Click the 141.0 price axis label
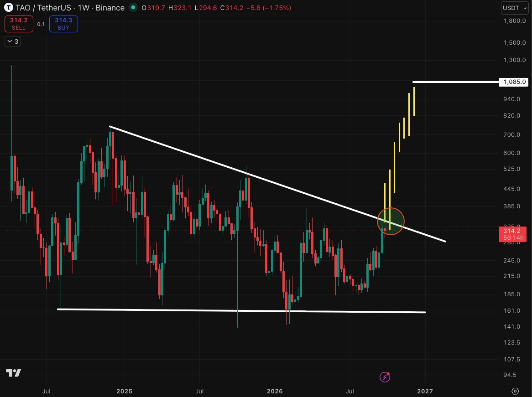Image resolution: width=532 pixels, height=397 pixels. point(511,326)
